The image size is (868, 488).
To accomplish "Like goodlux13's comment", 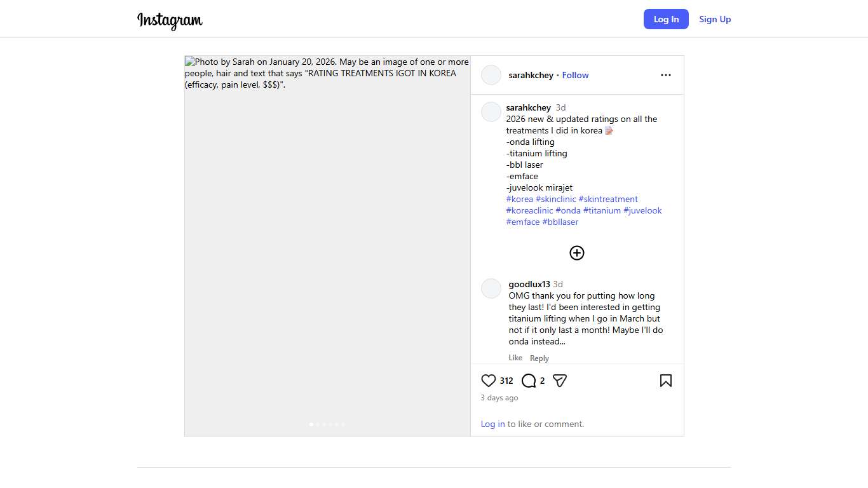I will click(x=515, y=358).
